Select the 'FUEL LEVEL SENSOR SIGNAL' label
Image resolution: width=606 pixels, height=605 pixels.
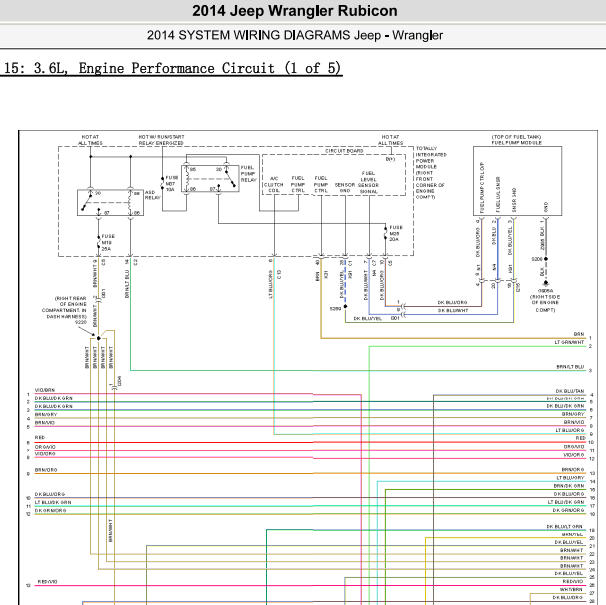pos(368,182)
